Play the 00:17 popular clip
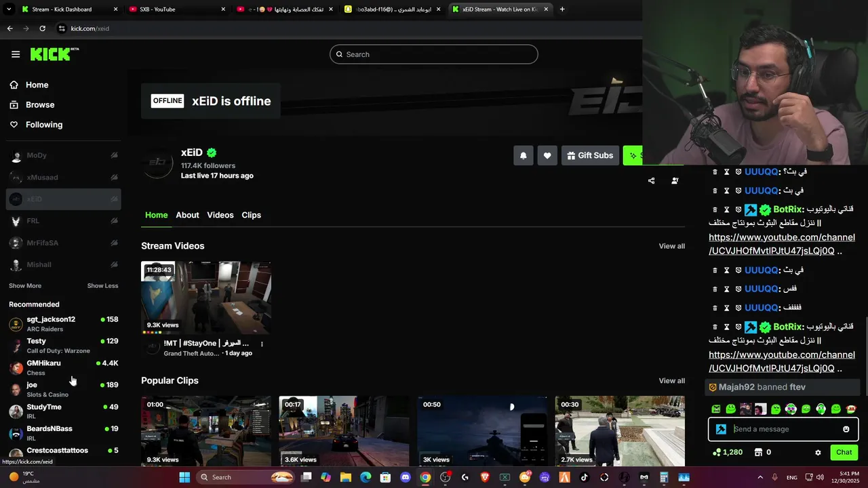 (x=344, y=431)
